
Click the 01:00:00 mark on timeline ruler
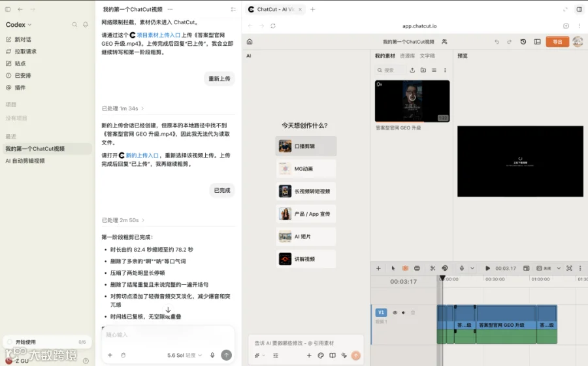coord(540,279)
